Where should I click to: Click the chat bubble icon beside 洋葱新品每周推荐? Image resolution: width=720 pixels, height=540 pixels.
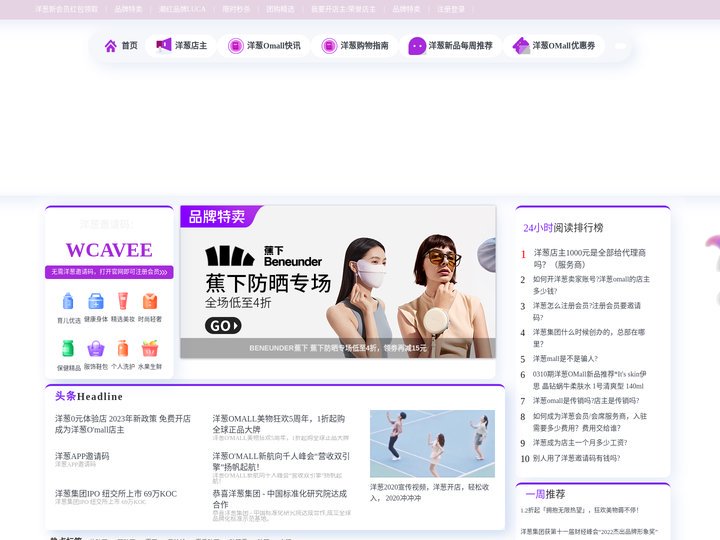417,46
